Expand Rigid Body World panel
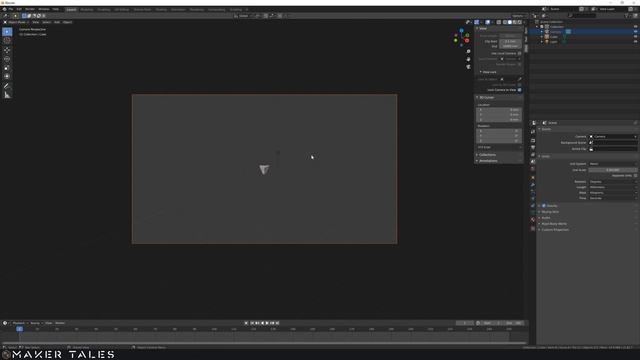The image size is (640, 360). click(x=553, y=224)
